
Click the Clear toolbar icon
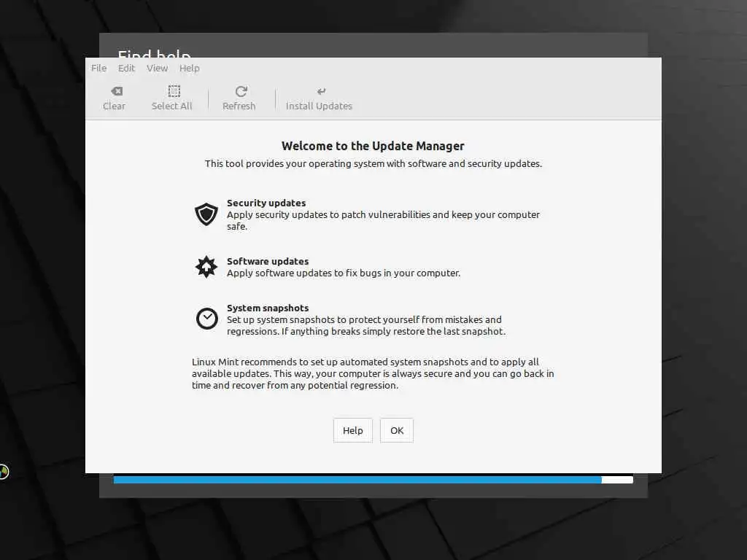pos(117,91)
